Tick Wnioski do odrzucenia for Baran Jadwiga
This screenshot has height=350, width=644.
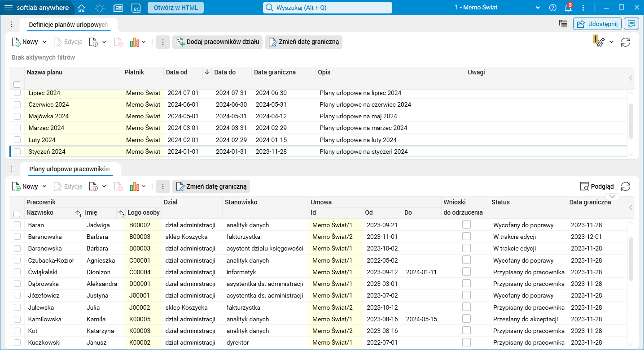pos(466,225)
